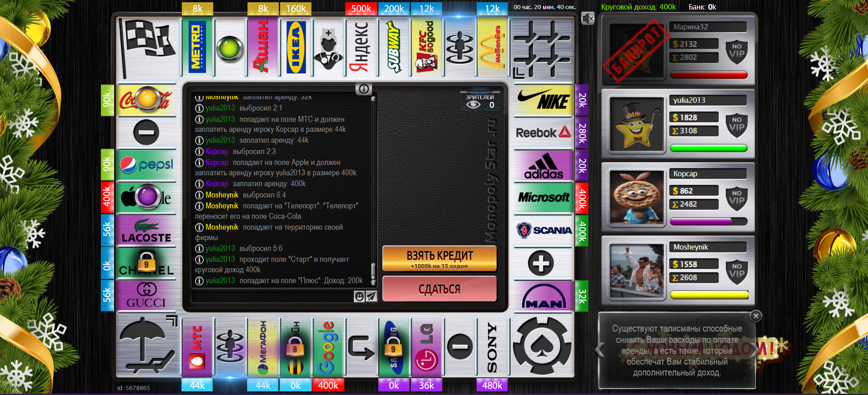Select the SONY property cell
Image resolution: width=868 pixels, height=395 pixels.
(x=492, y=347)
